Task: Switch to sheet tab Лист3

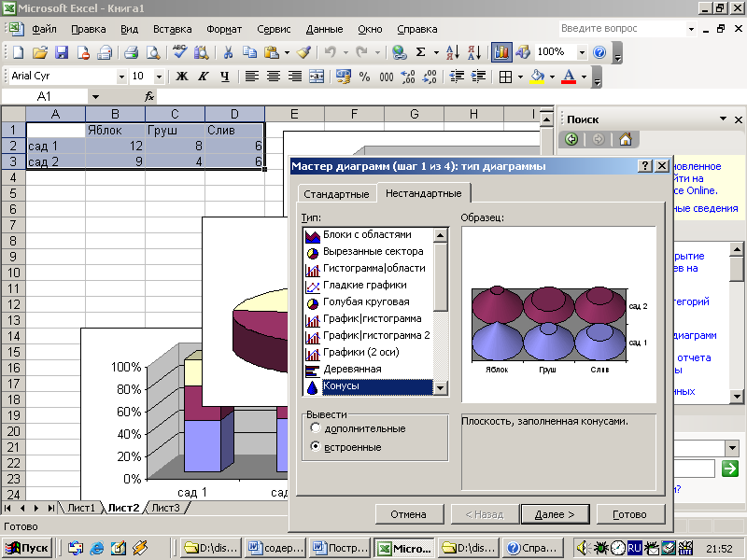Action: pyautogui.click(x=166, y=508)
